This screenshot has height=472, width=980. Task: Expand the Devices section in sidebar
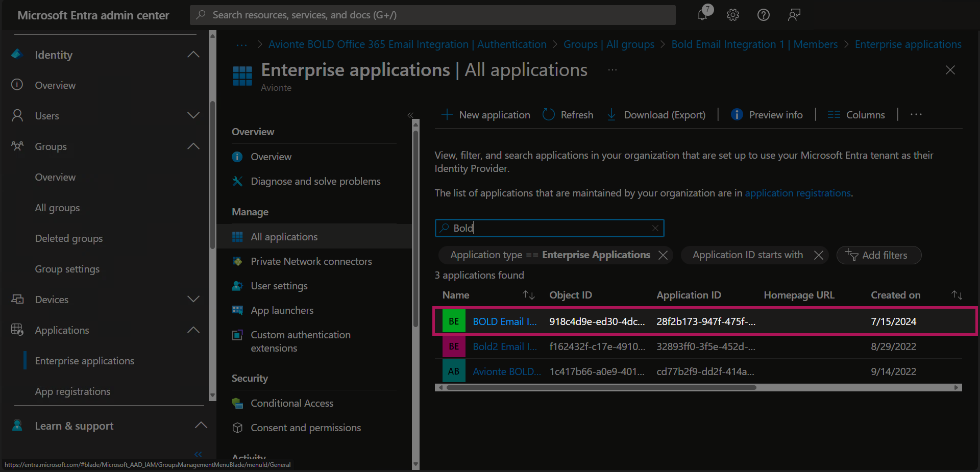(193, 300)
